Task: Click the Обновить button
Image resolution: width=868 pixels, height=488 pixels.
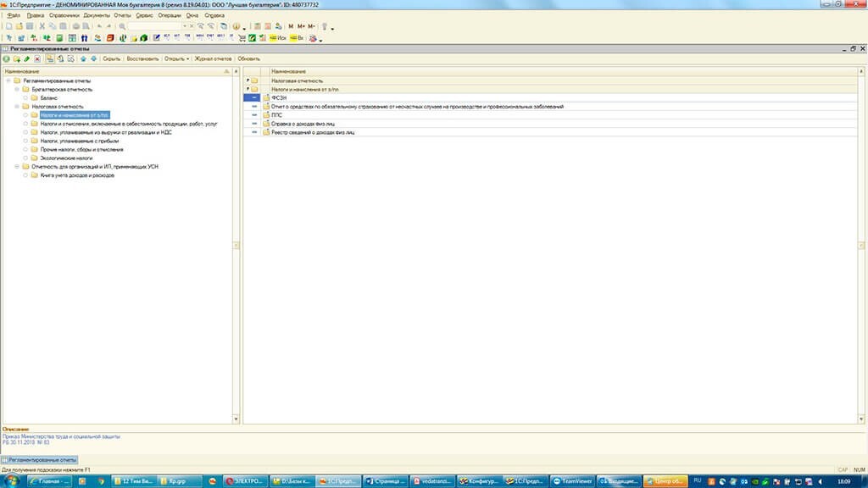Action: pyautogui.click(x=248, y=58)
